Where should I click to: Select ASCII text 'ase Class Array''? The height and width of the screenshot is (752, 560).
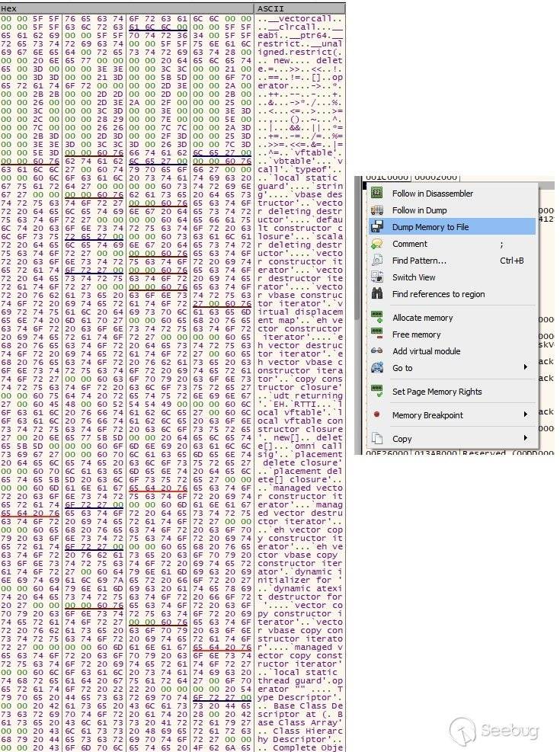coord(300,723)
